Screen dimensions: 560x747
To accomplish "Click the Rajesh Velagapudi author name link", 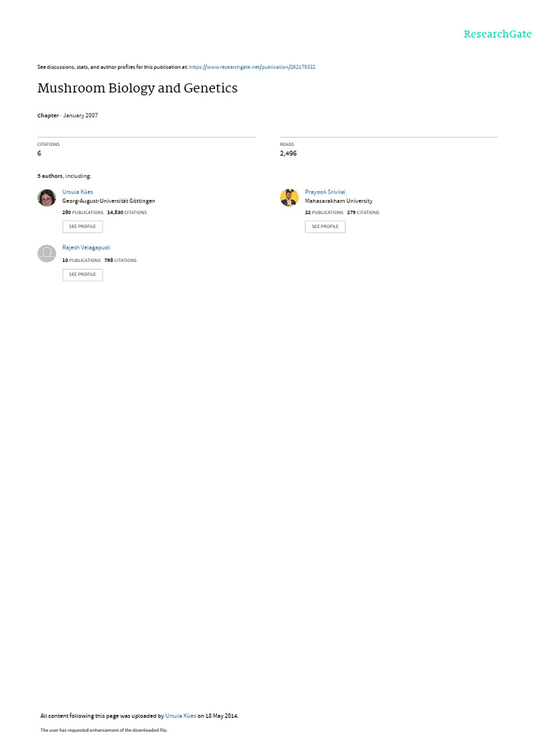I will [86, 248].
